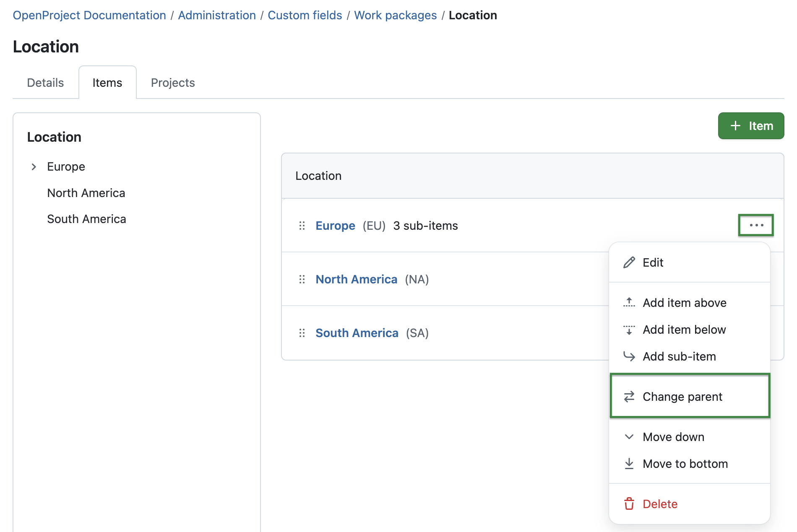The width and height of the screenshot is (797, 532).
Task: Click the drag handle beside North America
Action: coord(302,279)
